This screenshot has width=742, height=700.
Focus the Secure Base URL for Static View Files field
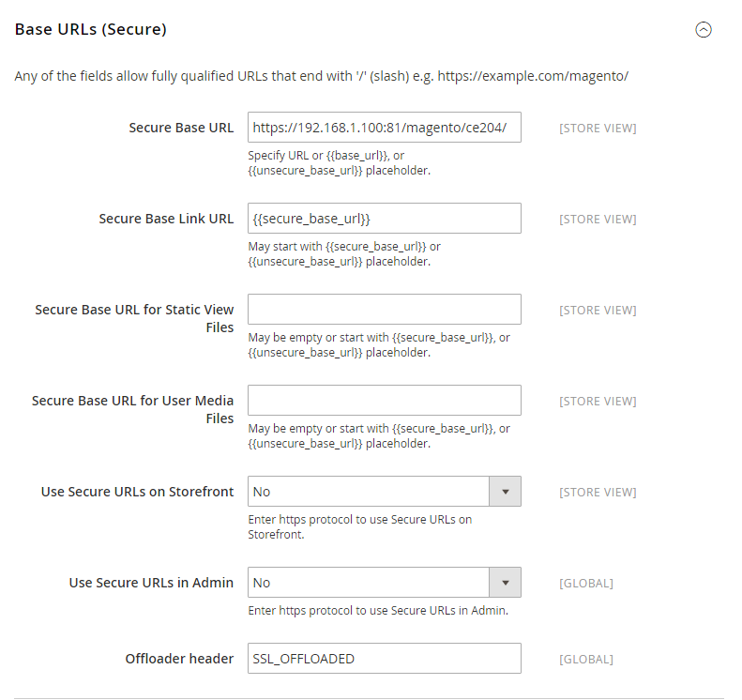coord(385,309)
